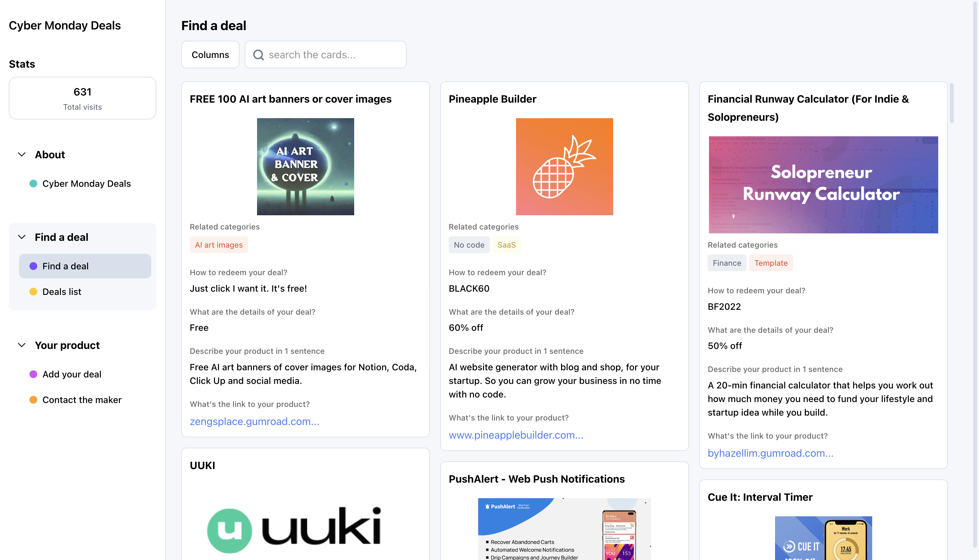Click the purple dot beside Find a deal
Viewport: 979px width, 560px height.
coord(33,266)
